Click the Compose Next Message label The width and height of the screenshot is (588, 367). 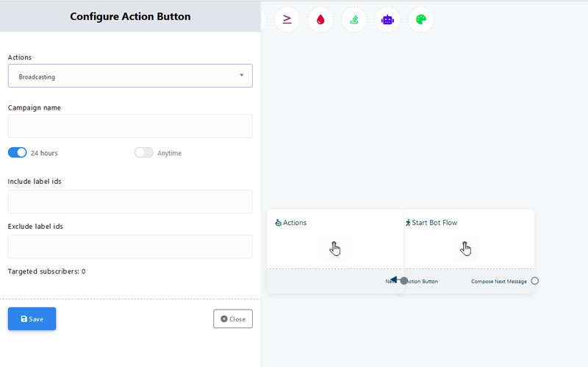tap(499, 281)
